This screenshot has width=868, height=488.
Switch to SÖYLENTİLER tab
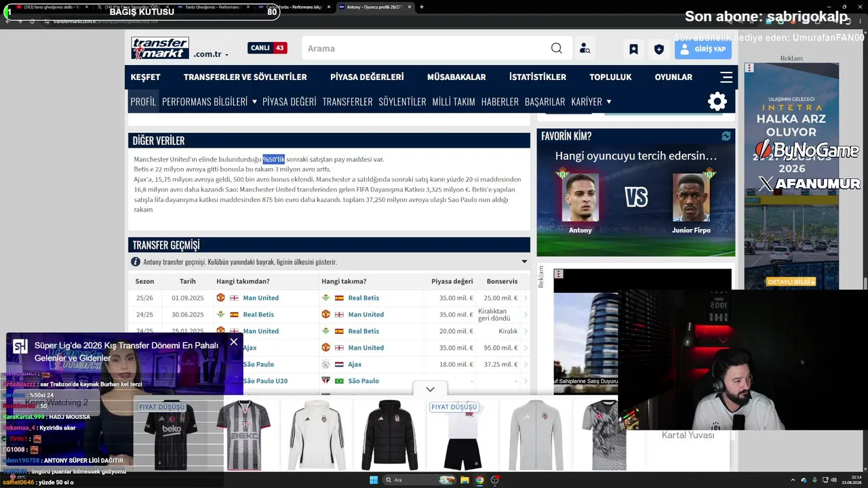coord(402,102)
